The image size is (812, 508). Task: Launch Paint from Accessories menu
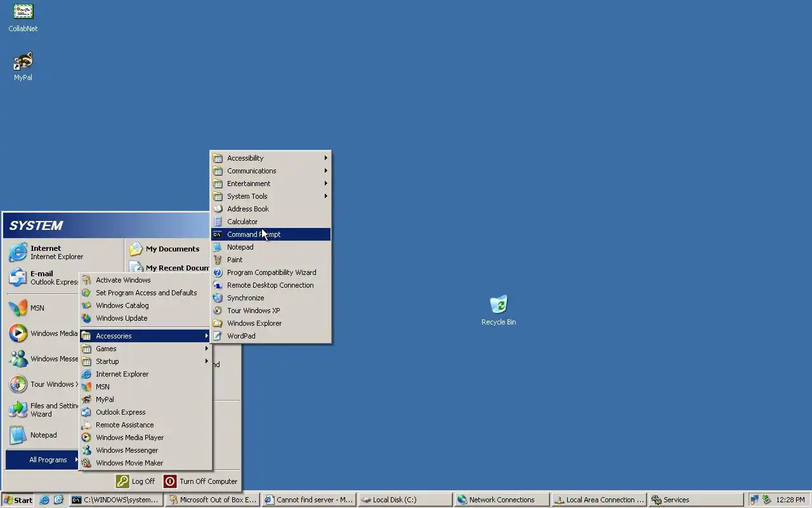click(x=271, y=260)
